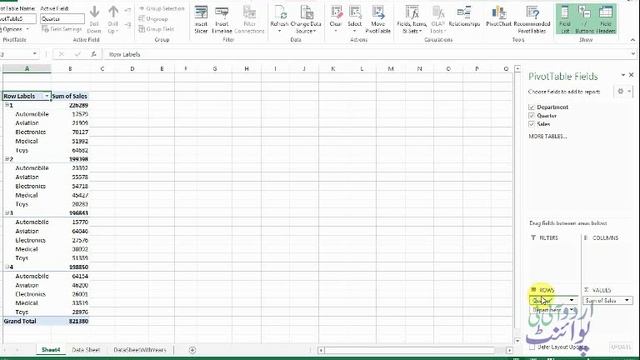This screenshot has height=360, width=640.
Task: Open the Quarter field dropdown in ROWS
Action: click(x=571, y=300)
